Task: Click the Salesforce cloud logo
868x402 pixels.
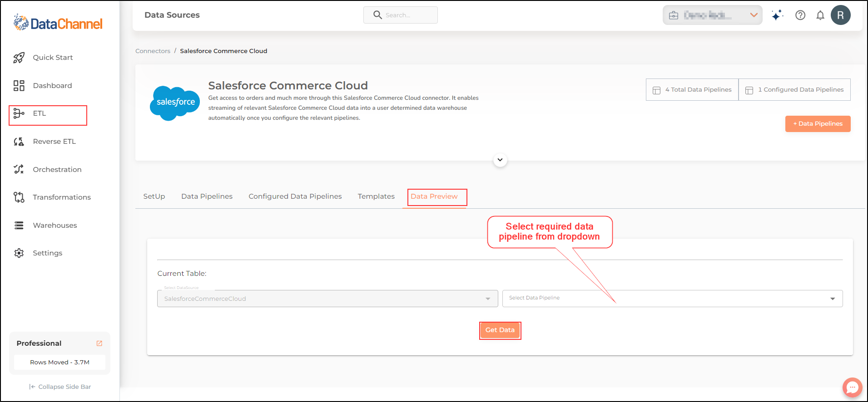Action: (x=175, y=103)
